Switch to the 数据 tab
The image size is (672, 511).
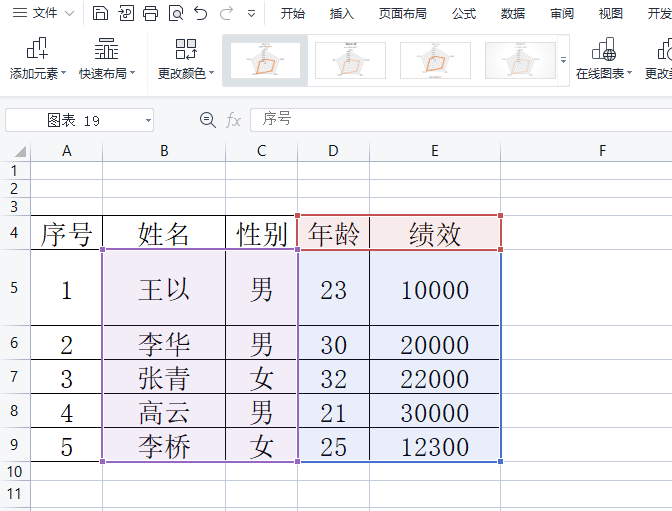pyautogui.click(x=513, y=14)
